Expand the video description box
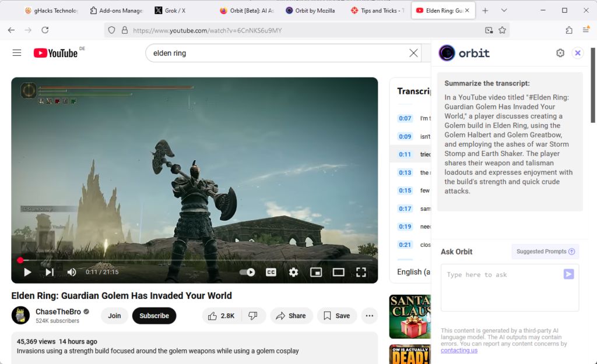The width and height of the screenshot is (597, 364). point(195,348)
